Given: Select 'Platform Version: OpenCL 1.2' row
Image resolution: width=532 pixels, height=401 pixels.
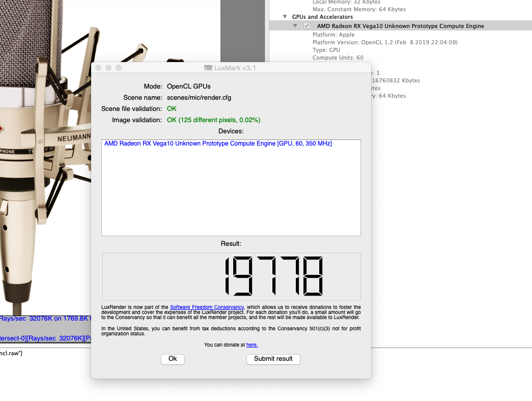Looking at the screenshot, I should point(385,42).
